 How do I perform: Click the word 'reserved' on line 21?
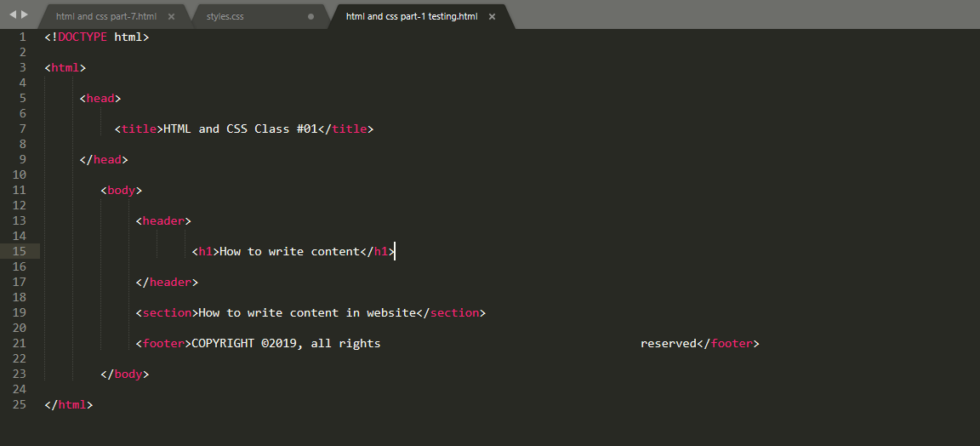tap(668, 343)
